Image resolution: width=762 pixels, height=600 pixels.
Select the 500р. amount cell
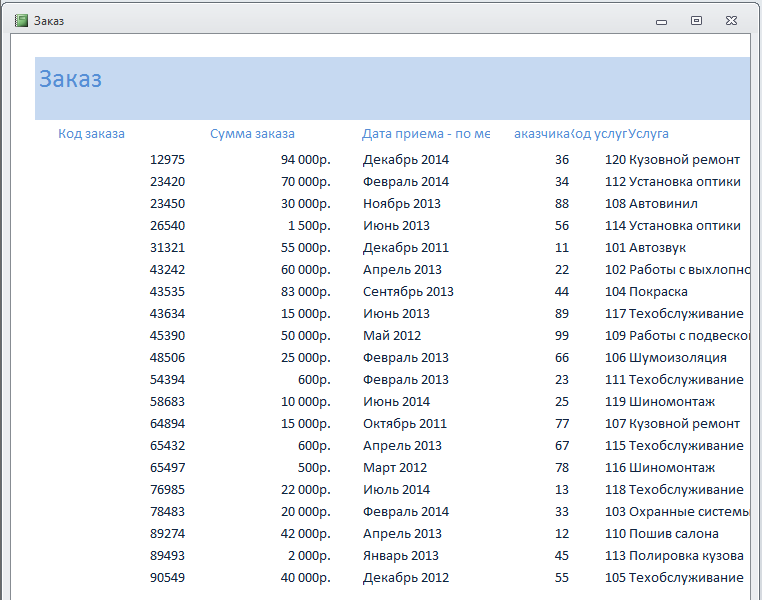pyautogui.click(x=314, y=468)
